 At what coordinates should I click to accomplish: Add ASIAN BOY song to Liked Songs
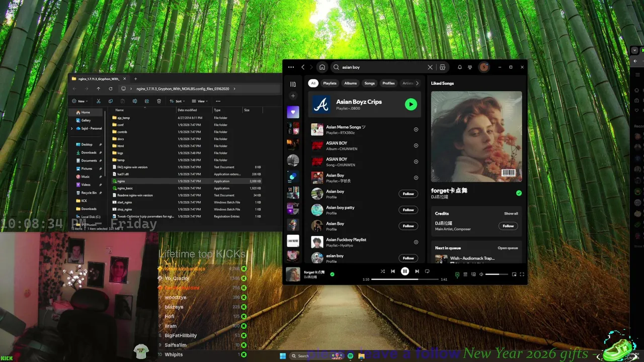(x=416, y=161)
